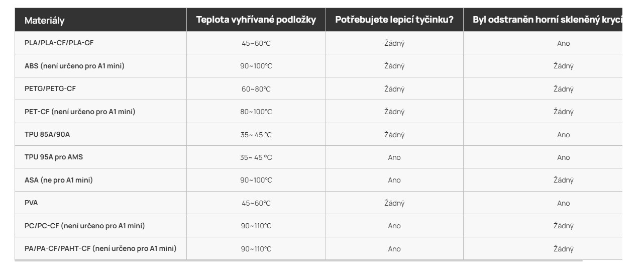Select the PLA/PLA-CF/PLA-GF material cell
644x269 pixels.
pos(59,43)
